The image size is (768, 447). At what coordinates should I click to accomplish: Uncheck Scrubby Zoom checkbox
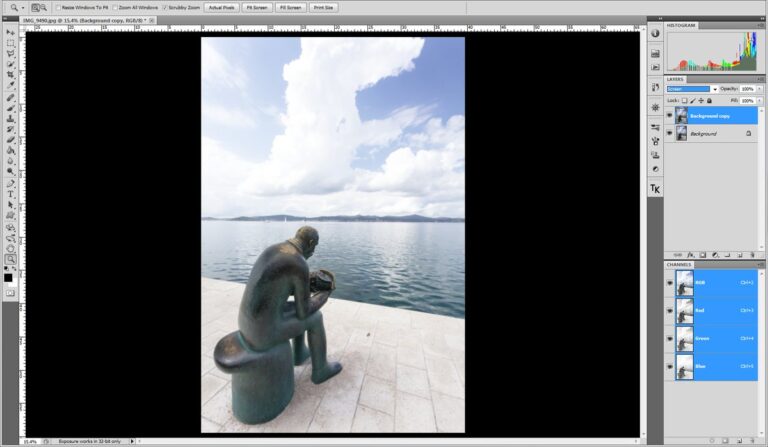point(165,8)
